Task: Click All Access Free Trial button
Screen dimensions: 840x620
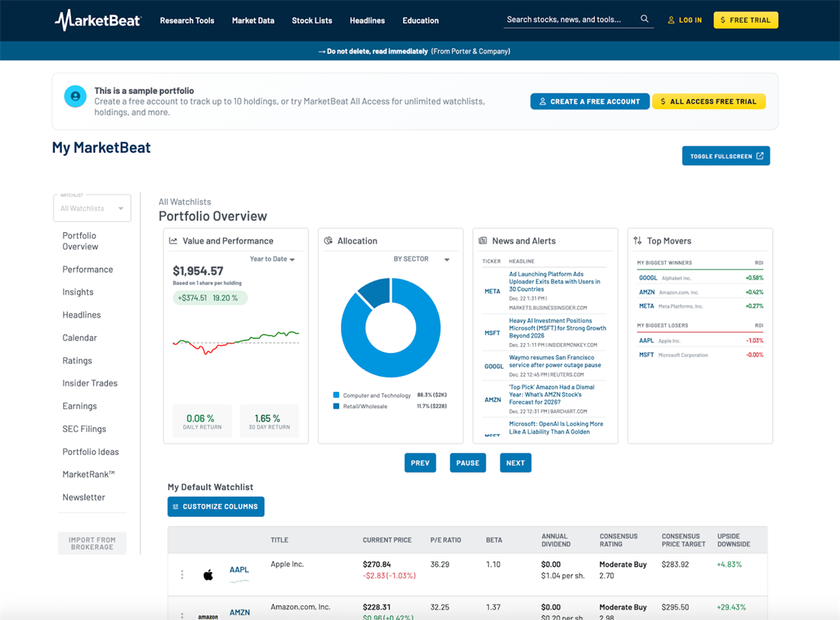Action: point(709,102)
